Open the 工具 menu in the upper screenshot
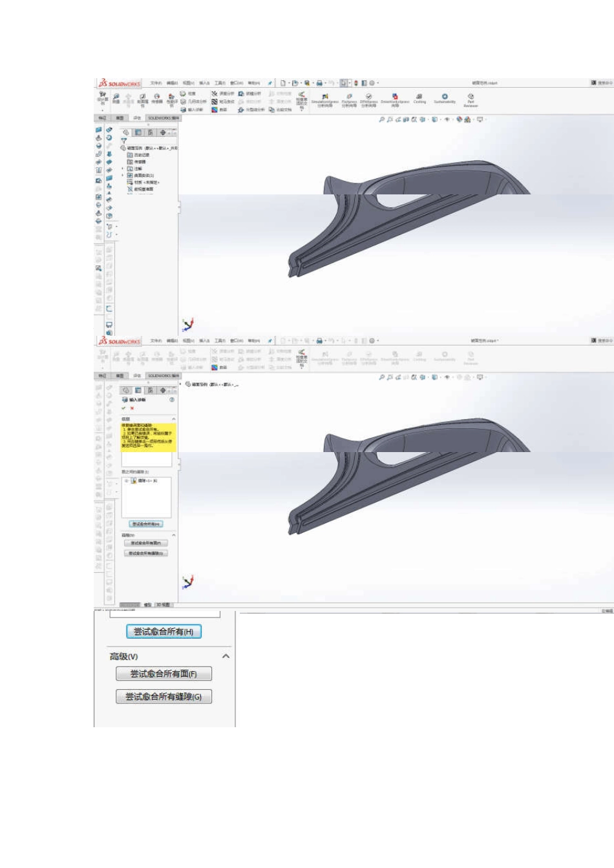The height and width of the screenshot is (868, 614). pyautogui.click(x=220, y=83)
